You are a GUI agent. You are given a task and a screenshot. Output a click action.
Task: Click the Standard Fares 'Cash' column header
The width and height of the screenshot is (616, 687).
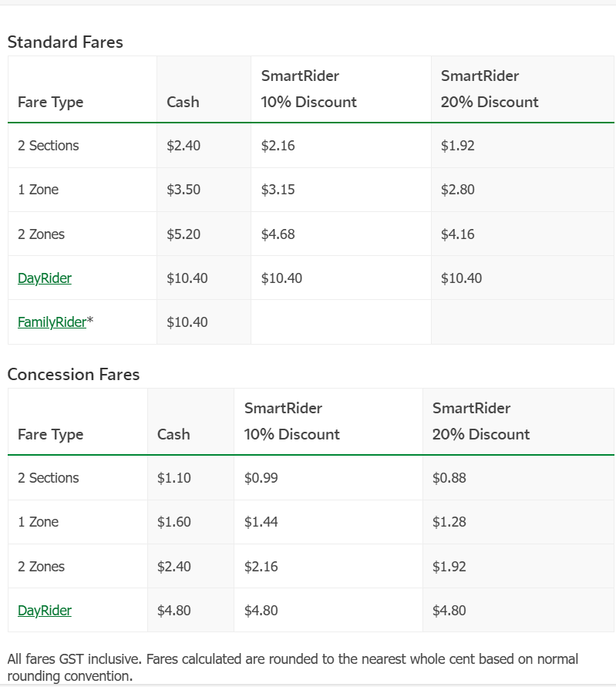[183, 102]
